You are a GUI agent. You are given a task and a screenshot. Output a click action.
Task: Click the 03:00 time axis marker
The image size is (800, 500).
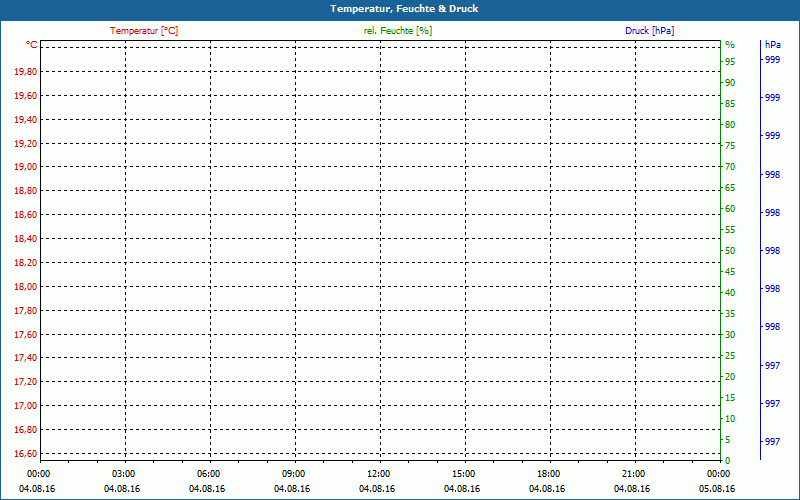pyautogui.click(x=123, y=473)
